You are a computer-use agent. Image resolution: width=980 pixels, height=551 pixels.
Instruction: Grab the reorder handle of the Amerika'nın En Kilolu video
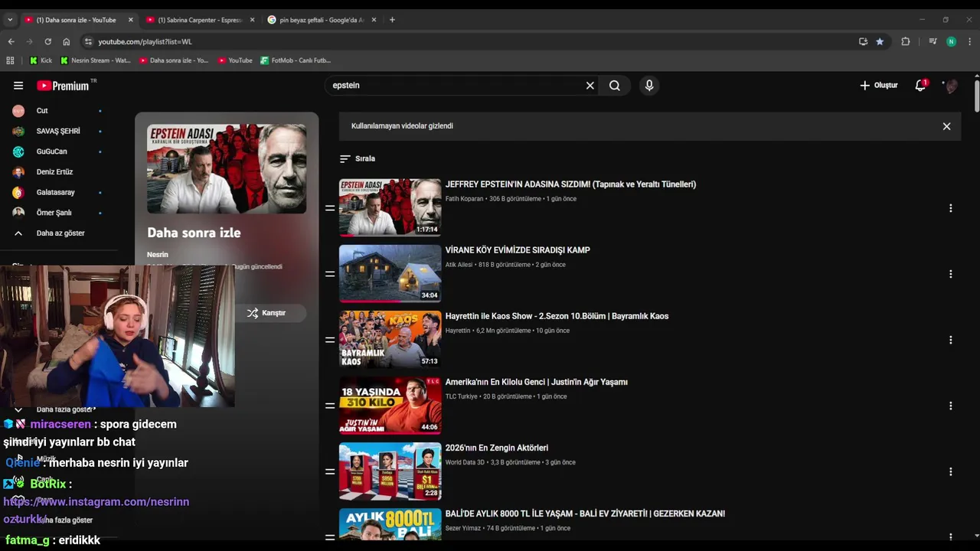(330, 406)
